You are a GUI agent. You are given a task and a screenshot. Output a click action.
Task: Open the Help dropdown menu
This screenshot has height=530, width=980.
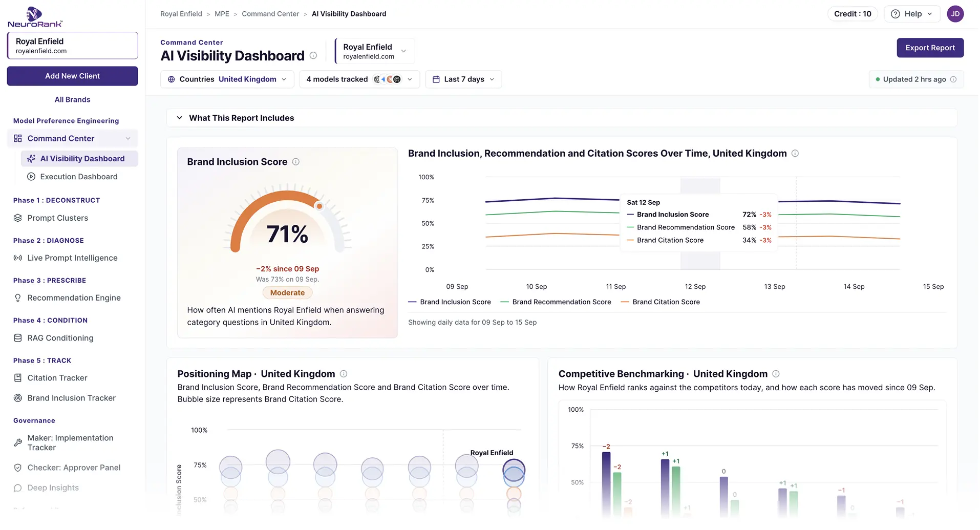point(912,14)
